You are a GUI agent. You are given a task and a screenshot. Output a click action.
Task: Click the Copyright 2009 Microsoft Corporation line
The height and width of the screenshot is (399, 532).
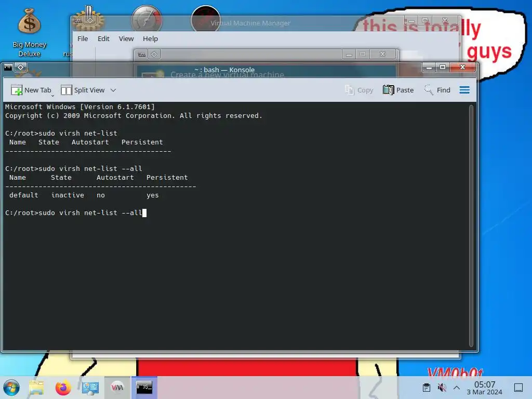point(134,116)
